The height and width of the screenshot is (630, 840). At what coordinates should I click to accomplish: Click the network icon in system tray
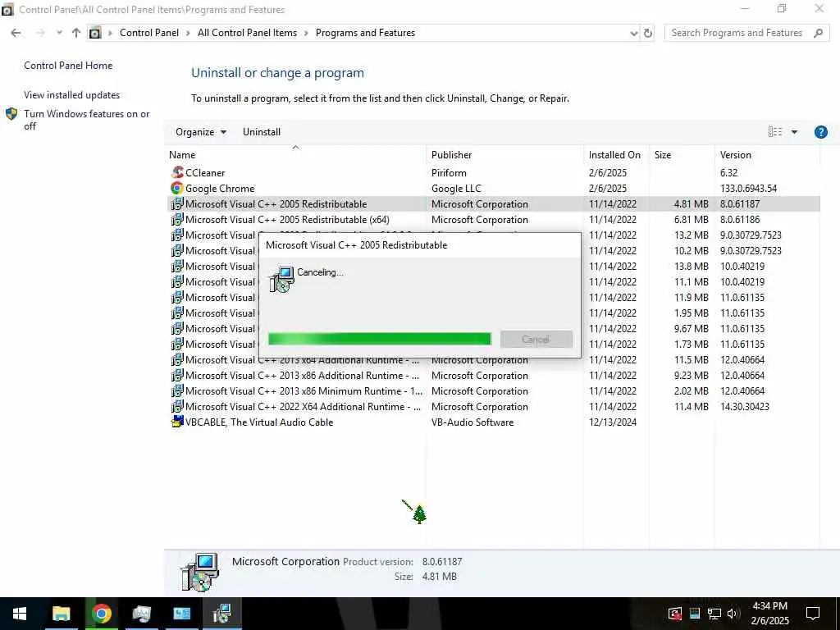click(714, 614)
